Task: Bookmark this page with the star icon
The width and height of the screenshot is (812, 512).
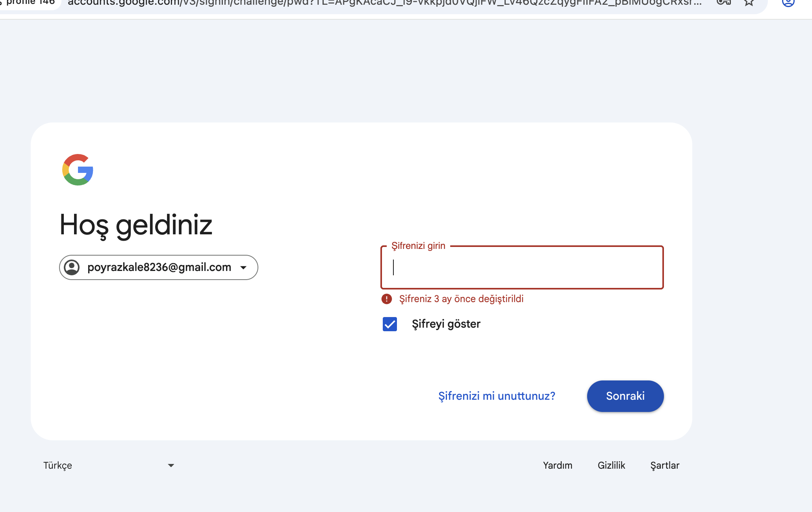Action: [x=749, y=2]
